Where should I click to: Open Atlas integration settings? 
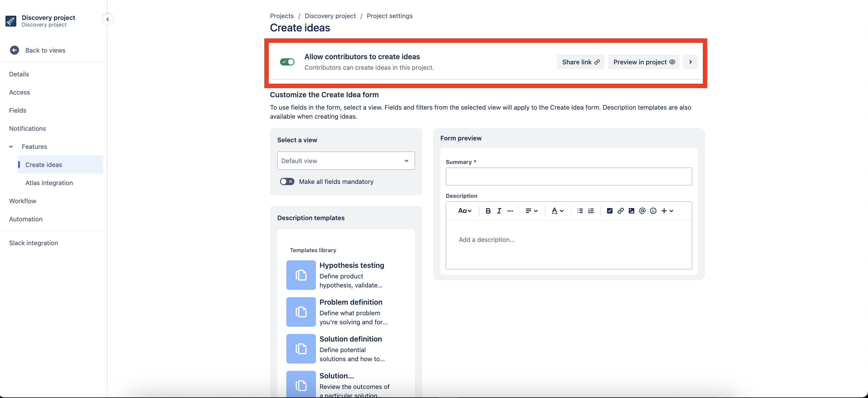[x=49, y=183]
